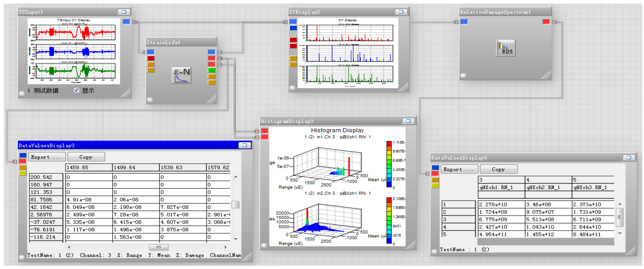Click the green output port on StrainLife1

click(211, 70)
